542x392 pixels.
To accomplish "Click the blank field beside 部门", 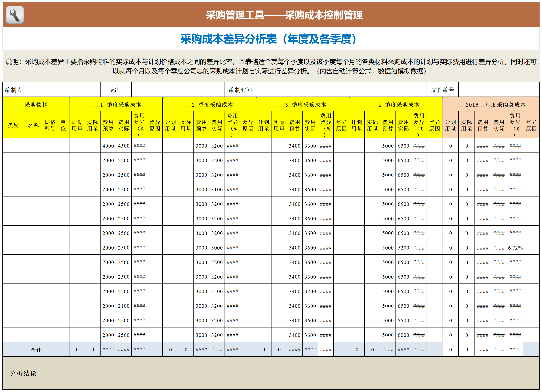I will [178, 90].
